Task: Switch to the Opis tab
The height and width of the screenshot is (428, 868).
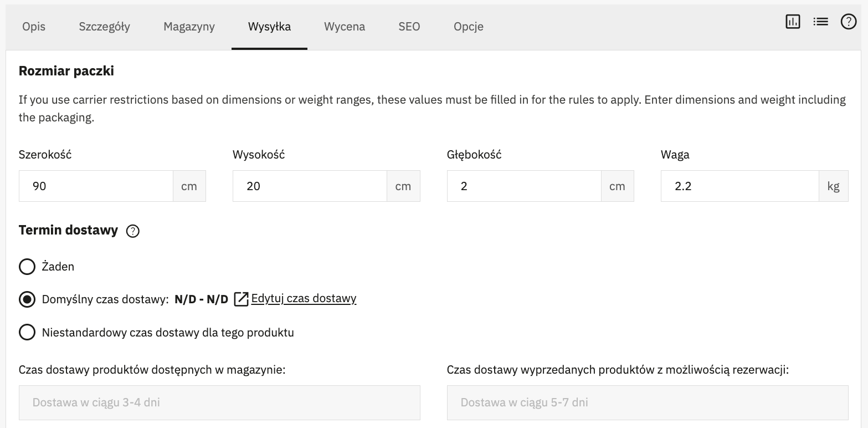Action: (34, 27)
